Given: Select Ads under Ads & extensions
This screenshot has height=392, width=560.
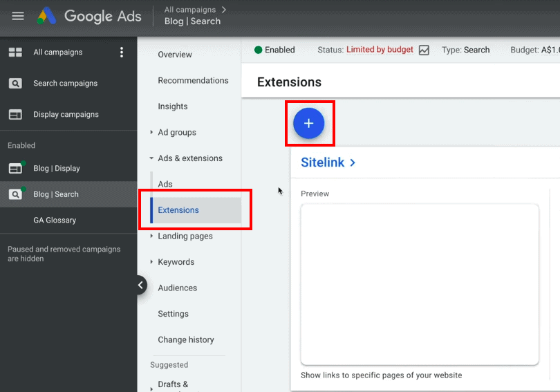Looking at the screenshot, I should pos(165,184).
